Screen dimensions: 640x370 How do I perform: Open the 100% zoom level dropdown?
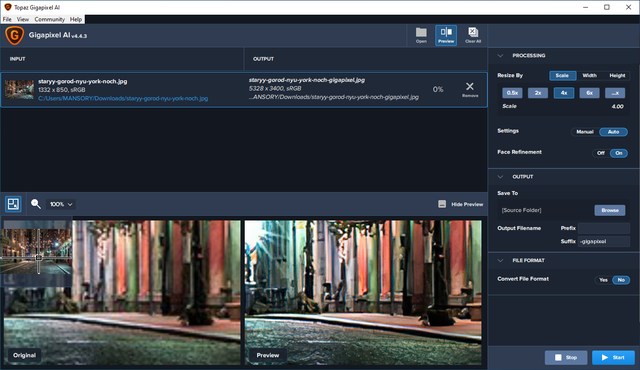point(61,204)
